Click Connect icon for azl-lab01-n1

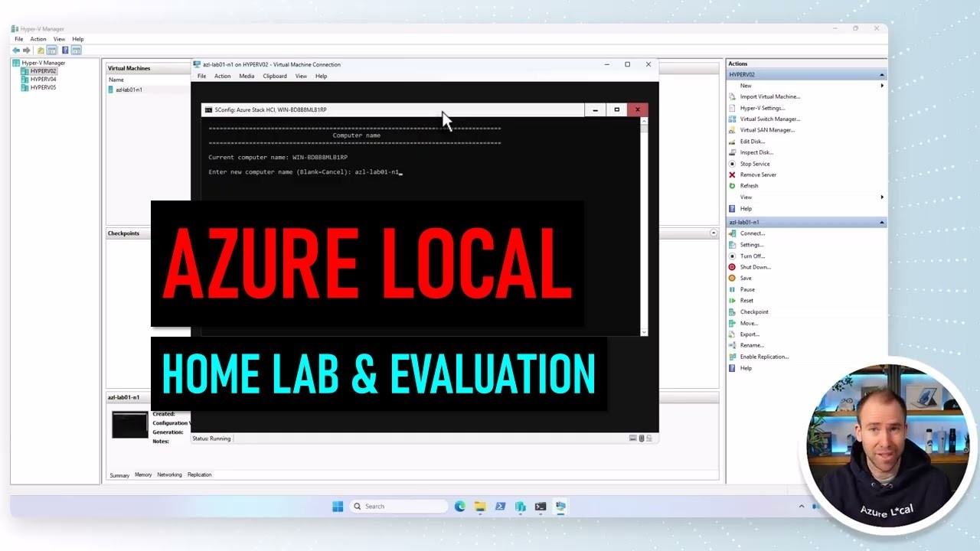[732, 233]
